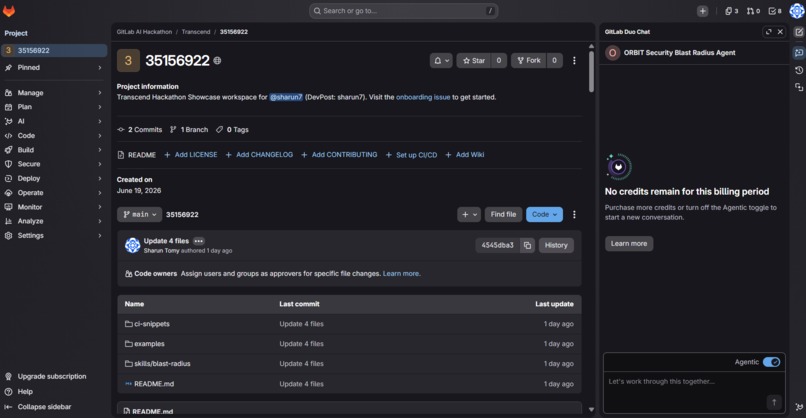Expand commit message ellipsis button
Image resolution: width=806 pixels, height=418 pixels.
[198, 241]
